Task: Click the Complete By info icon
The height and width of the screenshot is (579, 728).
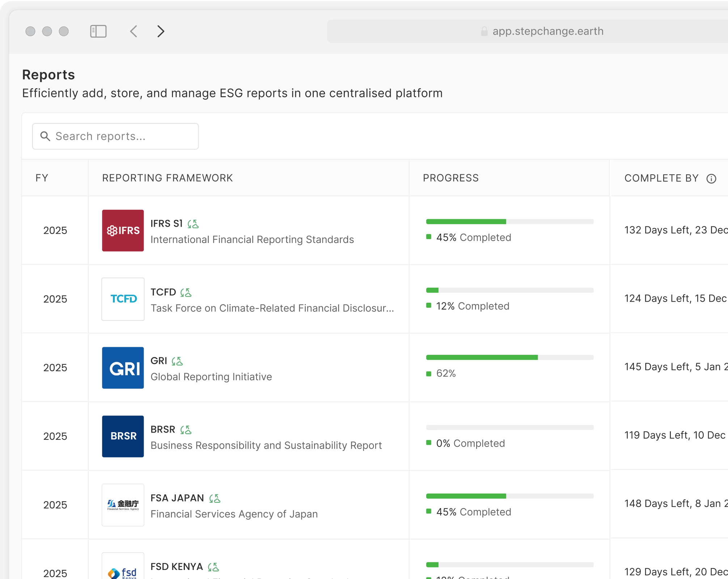Action: pyautogui.click(x=711, y=179)
